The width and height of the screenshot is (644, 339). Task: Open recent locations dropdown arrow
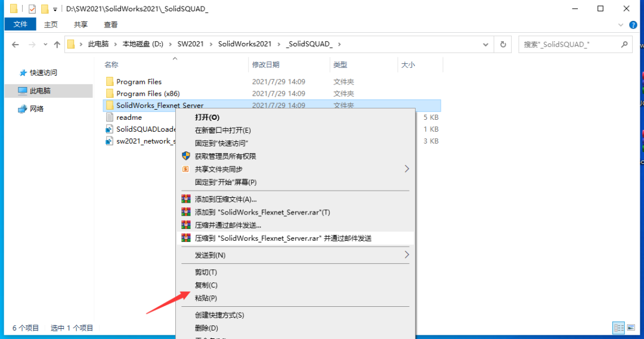pos(45,44)
